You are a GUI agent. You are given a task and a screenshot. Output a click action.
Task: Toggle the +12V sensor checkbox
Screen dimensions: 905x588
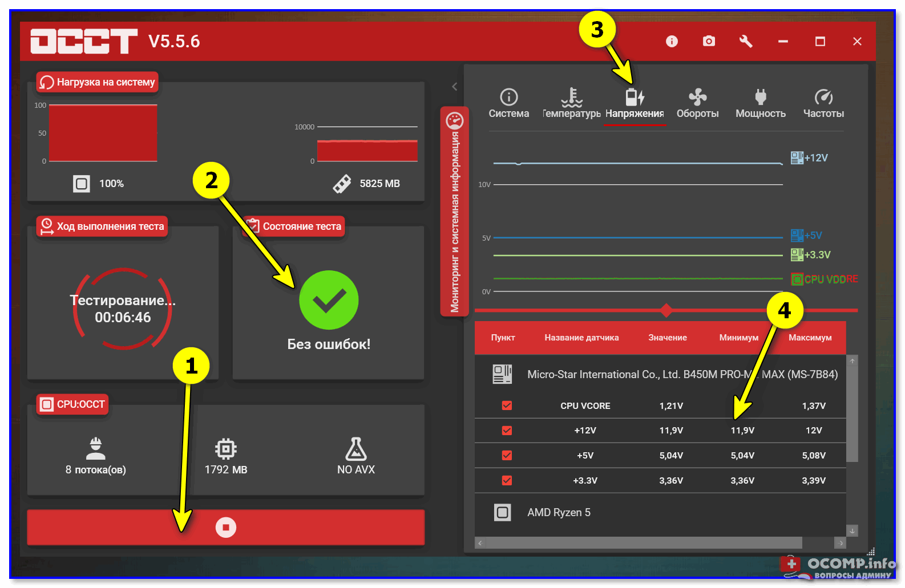coord(507,431)
